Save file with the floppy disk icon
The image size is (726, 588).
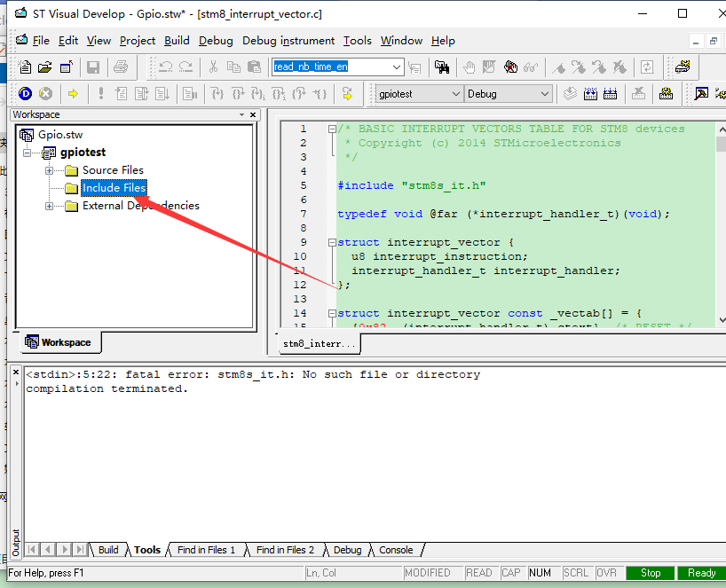93,67
